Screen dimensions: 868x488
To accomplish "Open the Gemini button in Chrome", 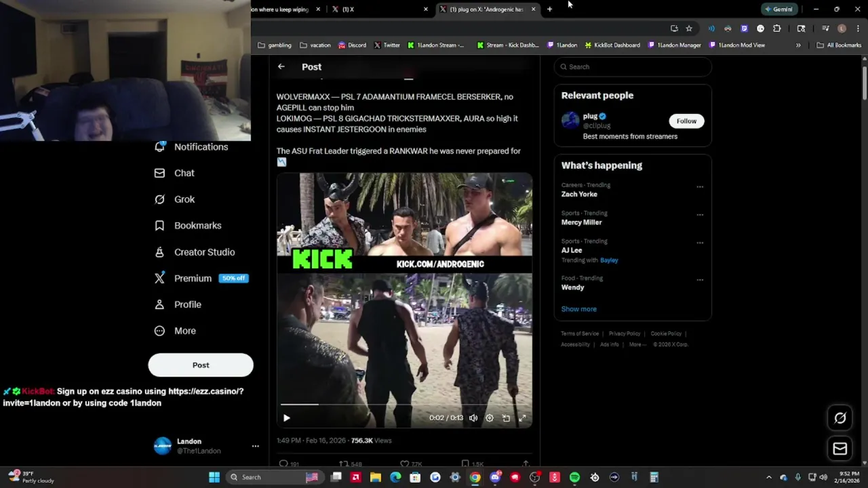I will 778,9.
